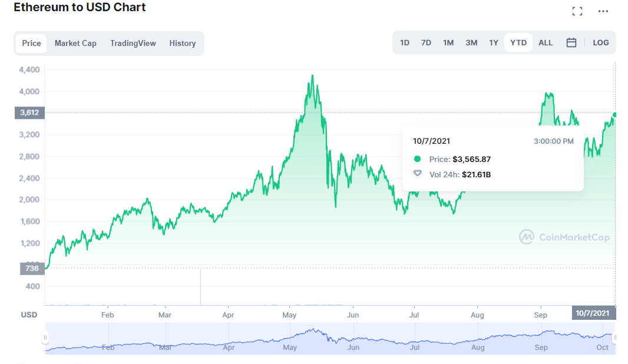The width and height of the screenshot is (628, 364).
Task: Open the chart in fullscreen mode
Action: tap(577, 10)
